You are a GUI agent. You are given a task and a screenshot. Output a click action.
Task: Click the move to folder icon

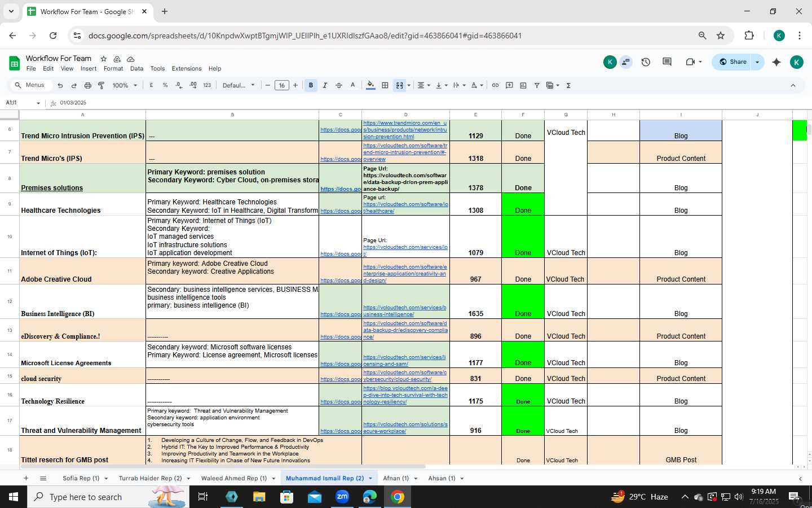117,59
